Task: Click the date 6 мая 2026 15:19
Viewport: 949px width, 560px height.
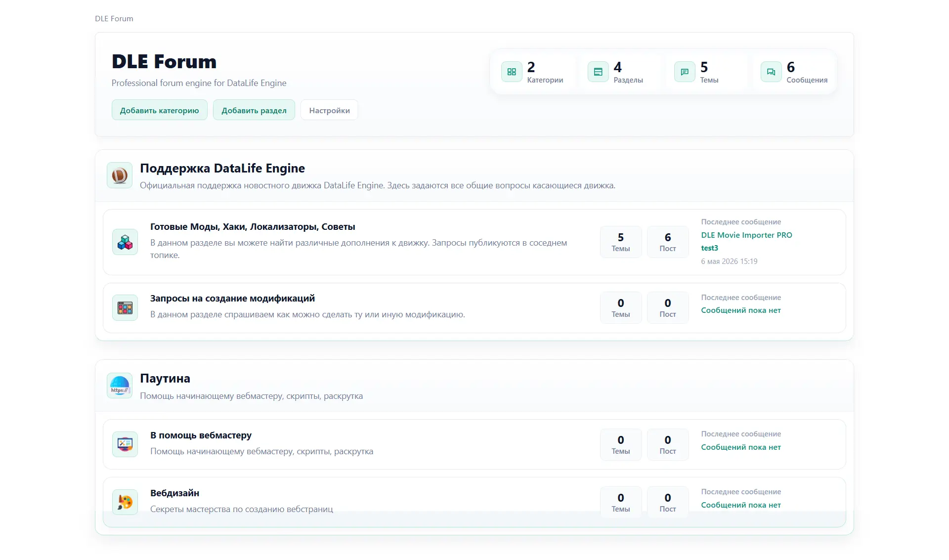Action: pos(729,261)
